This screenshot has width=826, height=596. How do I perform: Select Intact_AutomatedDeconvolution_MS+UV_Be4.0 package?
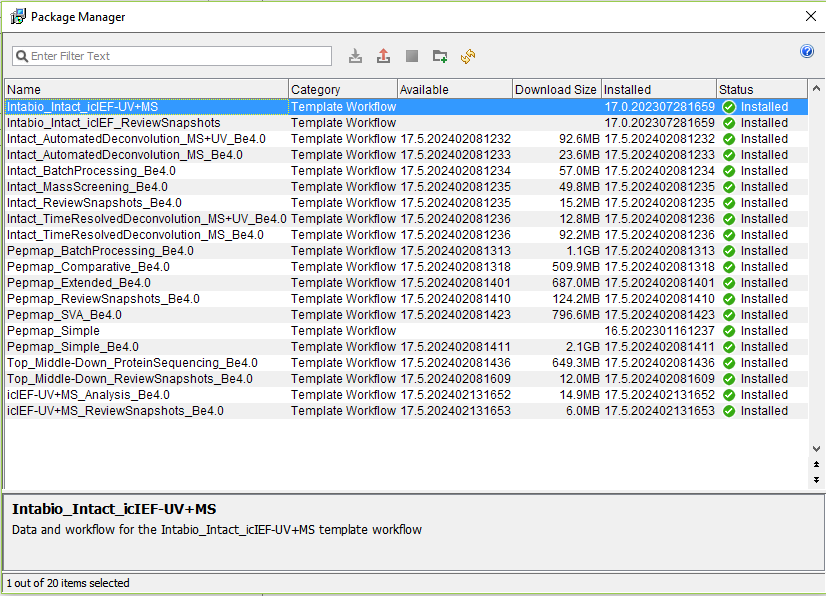tap(406, 139)
